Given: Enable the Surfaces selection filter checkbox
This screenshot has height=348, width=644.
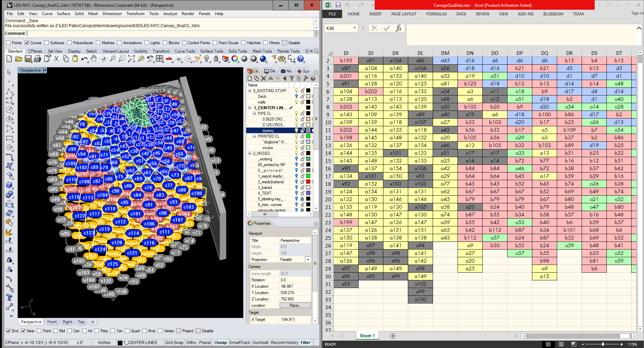Looking at the screenshot, I should [x=47, y=43].
